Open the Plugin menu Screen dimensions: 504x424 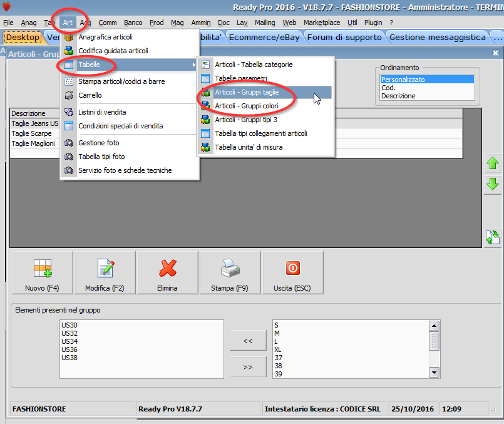click(x=373, y=23)
